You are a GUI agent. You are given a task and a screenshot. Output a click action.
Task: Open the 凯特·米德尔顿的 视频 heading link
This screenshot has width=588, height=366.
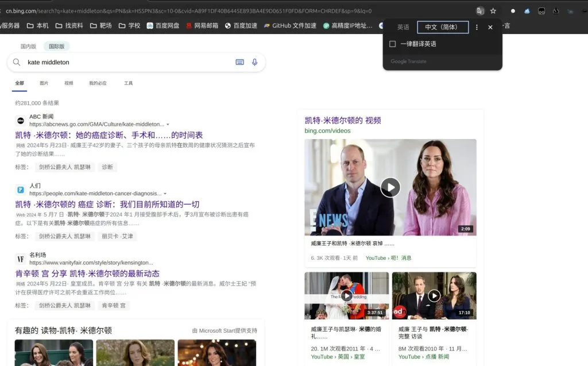343,121
